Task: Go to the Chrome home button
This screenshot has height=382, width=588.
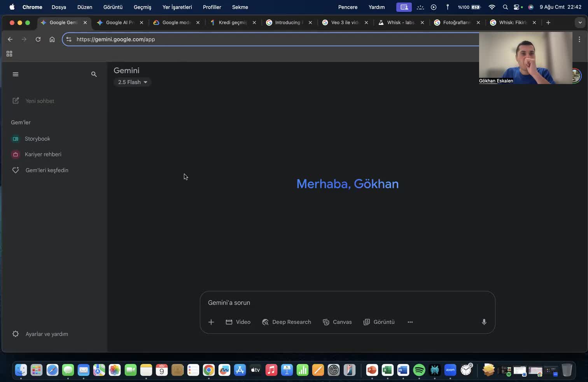Action: 52,39
